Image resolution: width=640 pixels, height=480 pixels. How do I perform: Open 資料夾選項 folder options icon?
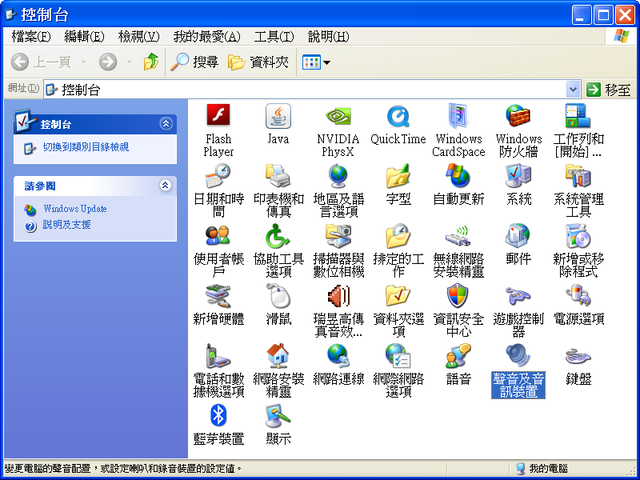tap(398, 296)
